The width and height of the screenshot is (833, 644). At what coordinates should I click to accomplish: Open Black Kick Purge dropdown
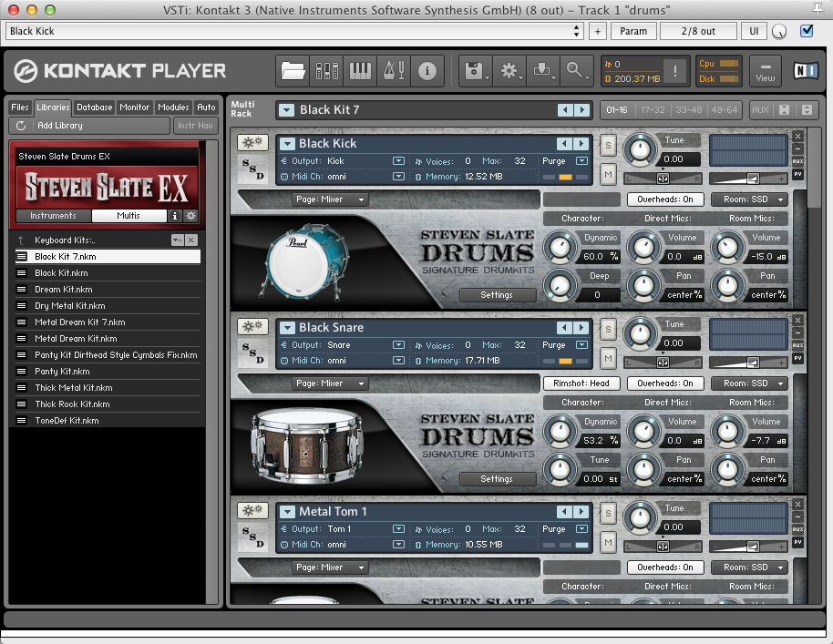pyautogui.click(x=581, y=161)
